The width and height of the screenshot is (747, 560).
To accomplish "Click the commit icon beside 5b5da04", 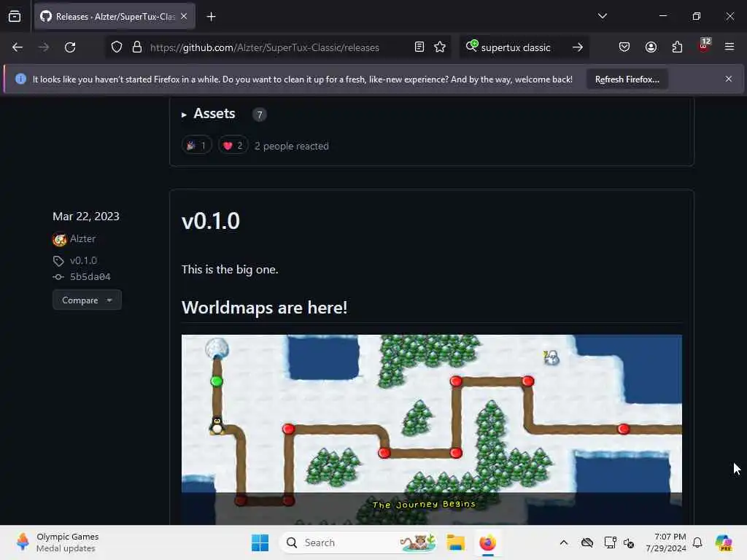I will click(58, 276).
